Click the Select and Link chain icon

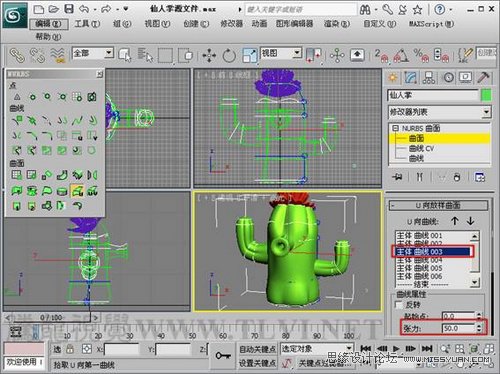pos(17,55)
